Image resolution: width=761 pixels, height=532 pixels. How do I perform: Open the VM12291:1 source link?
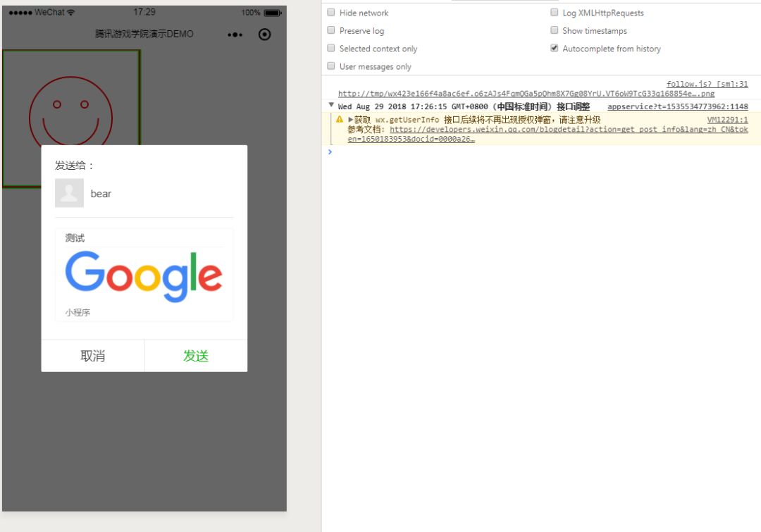pyautogui.click(x=727, y=119)
